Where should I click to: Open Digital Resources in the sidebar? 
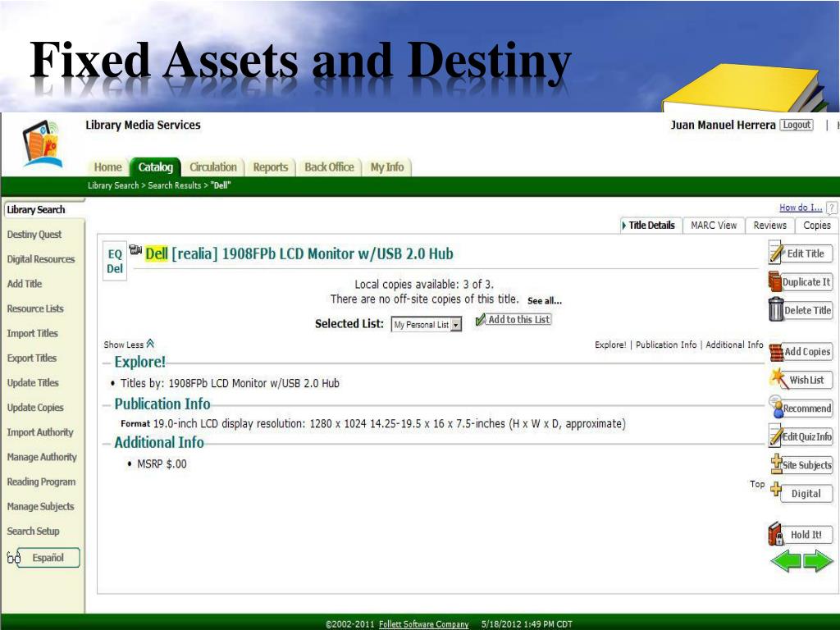pyautogui.click(x=41, y=259)
